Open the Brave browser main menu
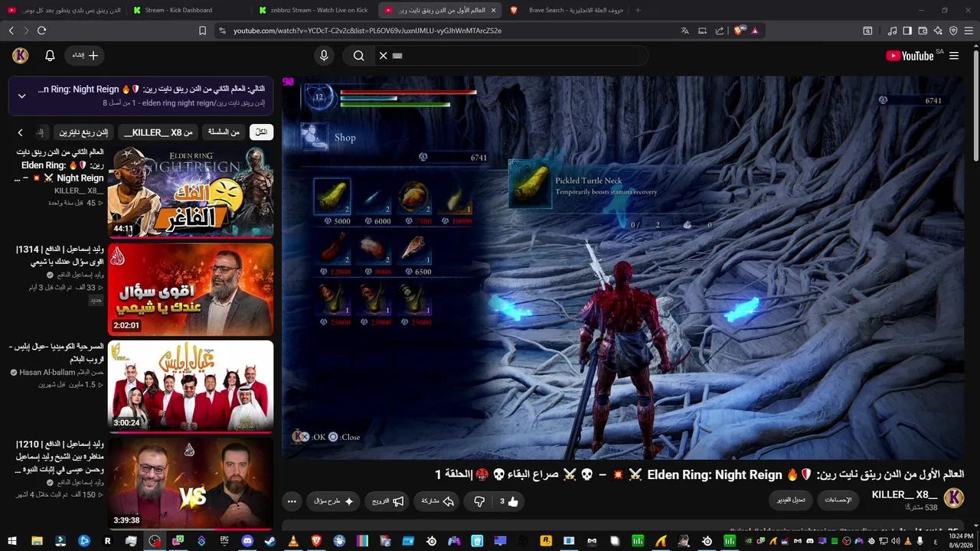This screenshot has height=551, width=980. (969, 31)
